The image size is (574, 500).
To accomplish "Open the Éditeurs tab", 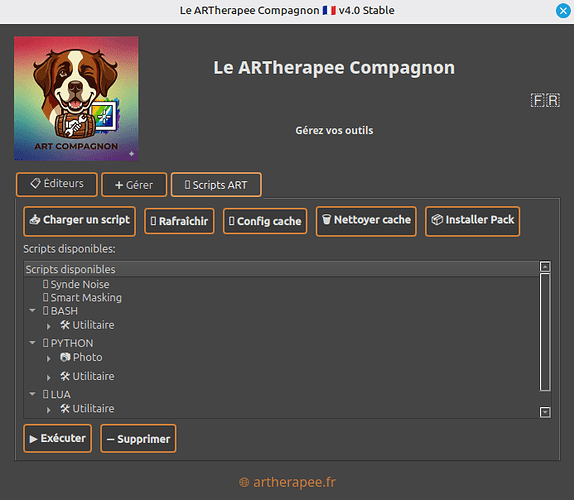I will pos(57,184).
